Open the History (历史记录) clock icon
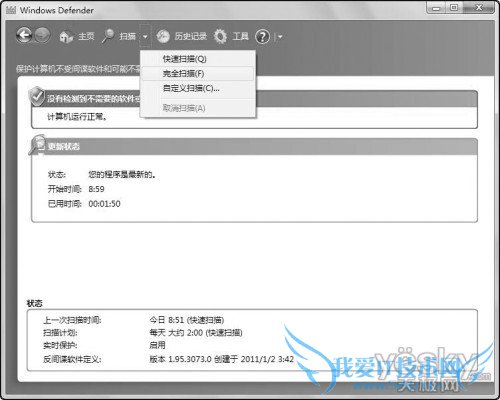 [163, 36]
